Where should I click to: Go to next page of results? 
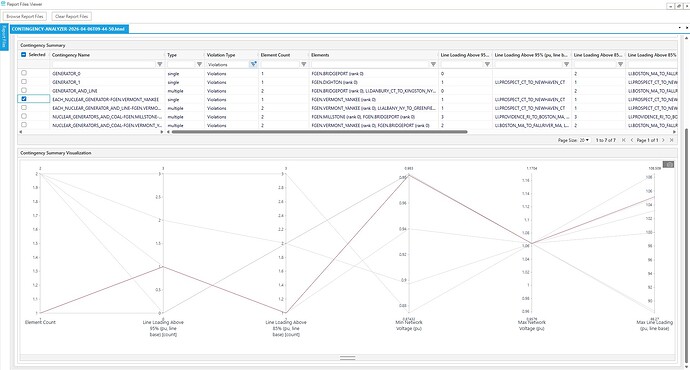click(664, 140)
